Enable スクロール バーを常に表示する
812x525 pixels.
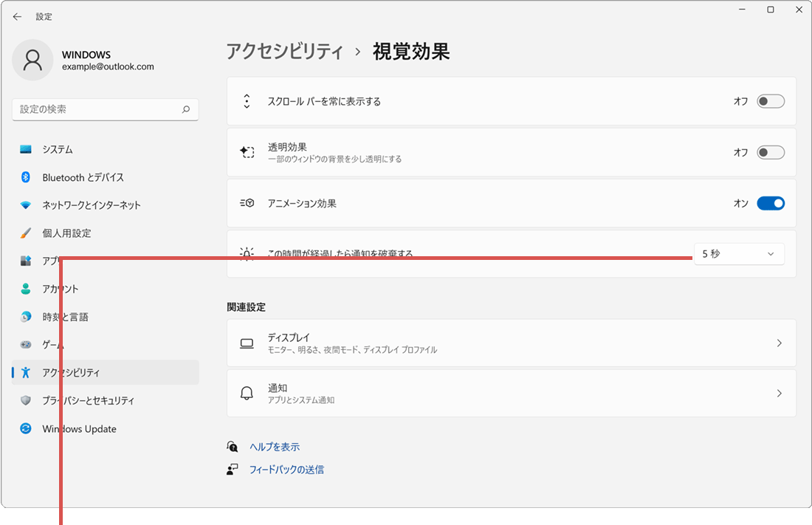pos(770,101)
